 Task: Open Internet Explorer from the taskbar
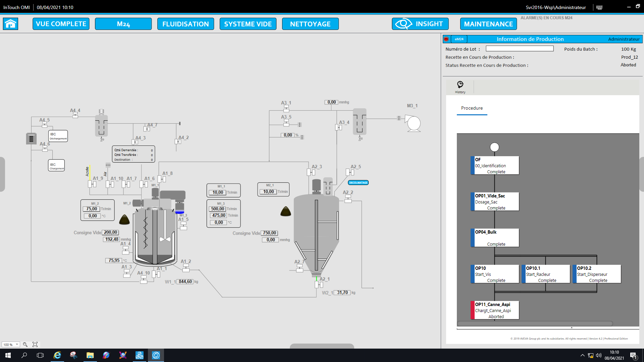[57, 355]
